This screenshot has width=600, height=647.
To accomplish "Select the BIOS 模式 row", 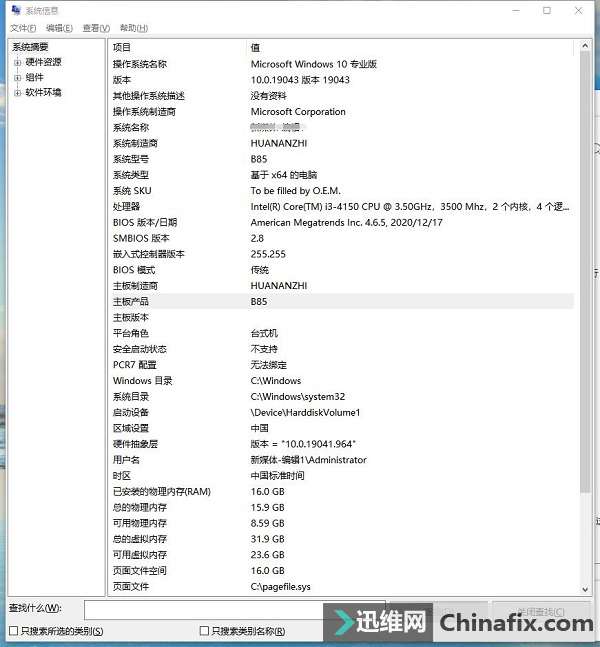I will coord(341,270).
